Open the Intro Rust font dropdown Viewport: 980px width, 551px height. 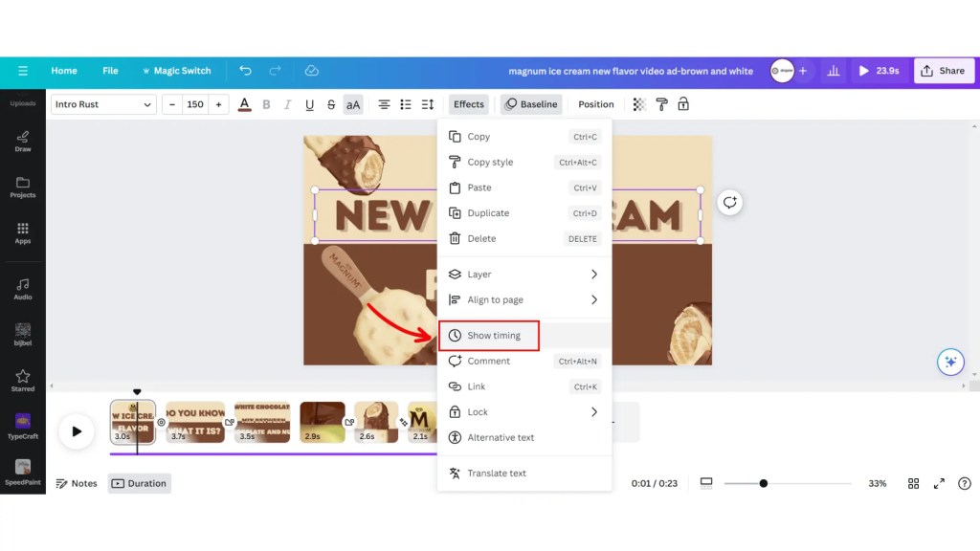[103, 104]
